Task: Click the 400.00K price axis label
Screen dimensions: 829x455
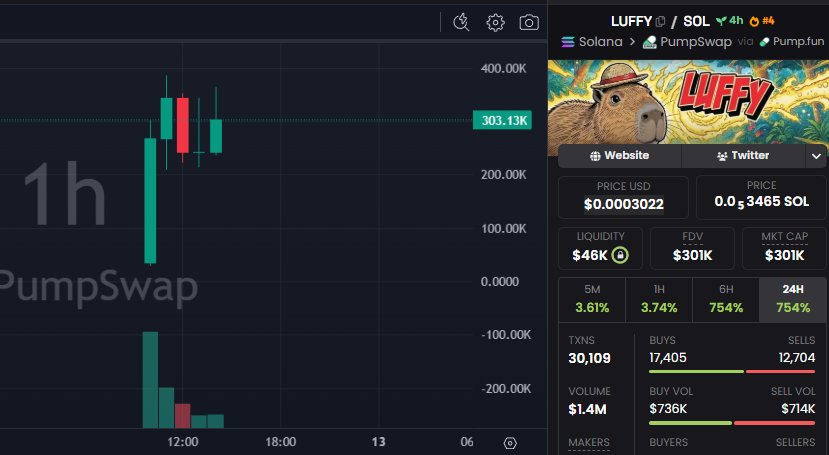Action: [504, 69]
